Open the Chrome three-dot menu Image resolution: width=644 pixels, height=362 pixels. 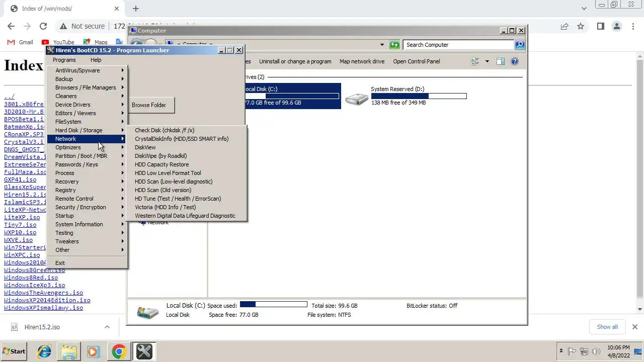pyautogui.click(x=633, y=26)
